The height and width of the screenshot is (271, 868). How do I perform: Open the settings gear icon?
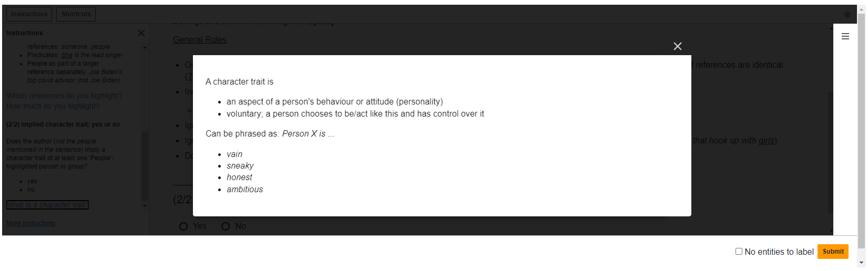[x=847, y=15]
